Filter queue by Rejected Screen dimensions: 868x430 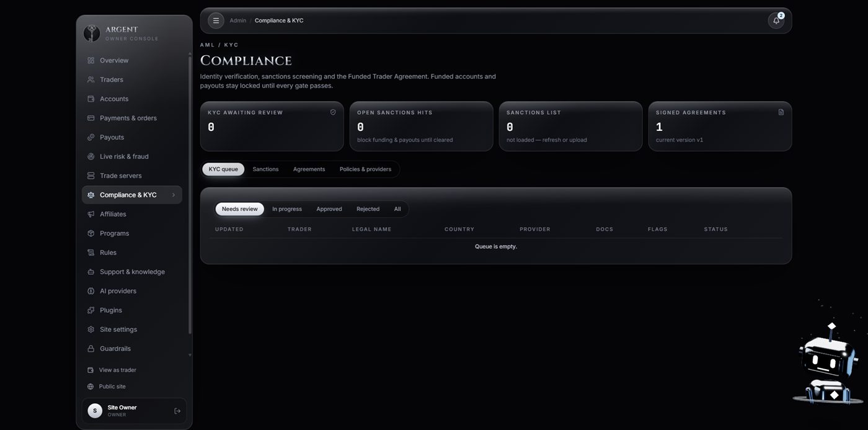click(368, 209)
